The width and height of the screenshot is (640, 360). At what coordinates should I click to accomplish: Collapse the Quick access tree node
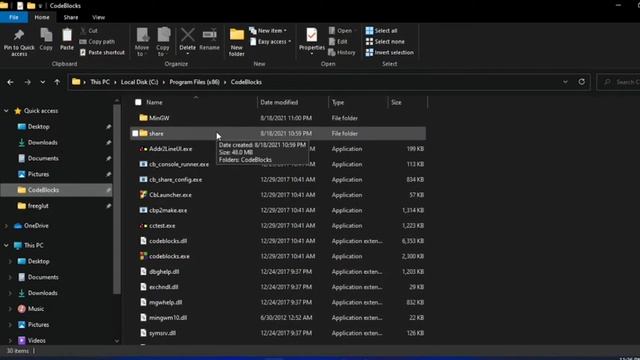6,111
